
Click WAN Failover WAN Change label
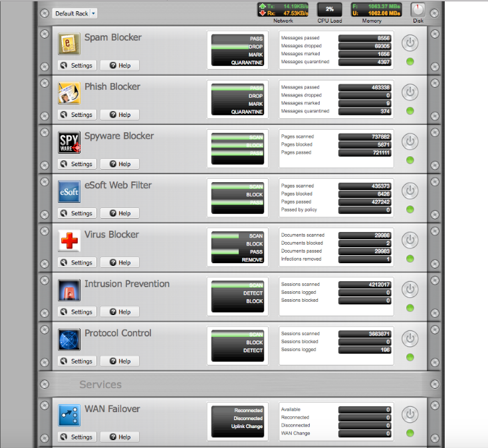point(295,433)
